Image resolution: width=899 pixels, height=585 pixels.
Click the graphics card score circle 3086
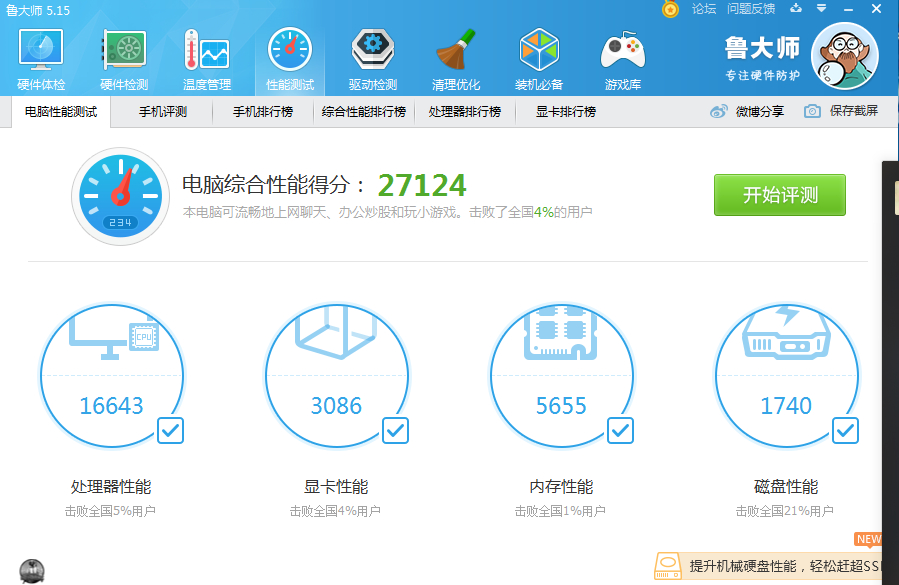(x=337, y=376)
